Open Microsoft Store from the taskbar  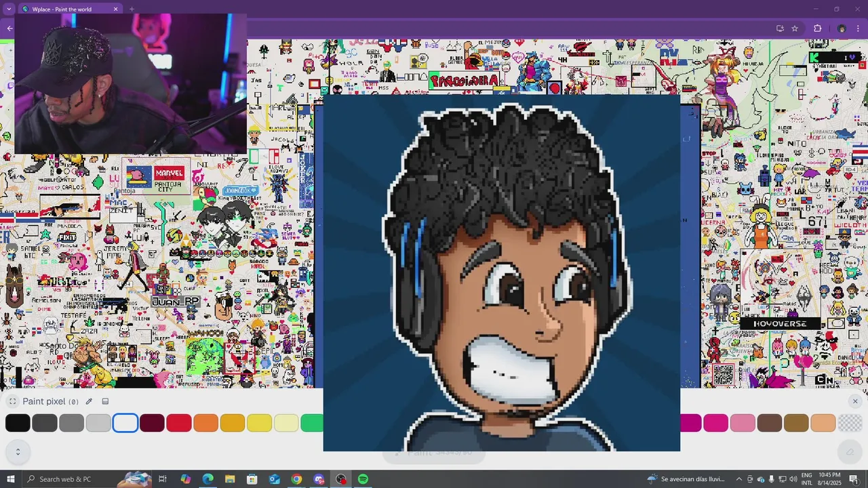pyautogui.click(x=252, y=479)
